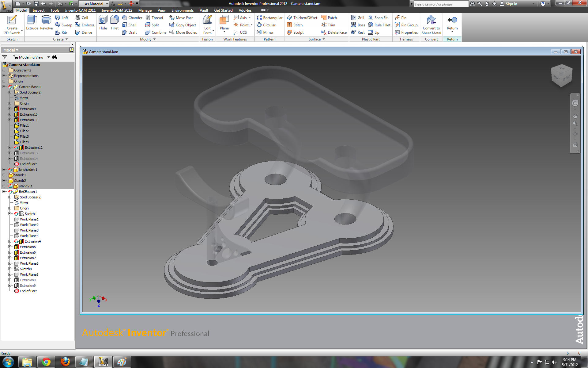Expand the lensholder:1 node
588x368 pixels.
pos(4,170)
